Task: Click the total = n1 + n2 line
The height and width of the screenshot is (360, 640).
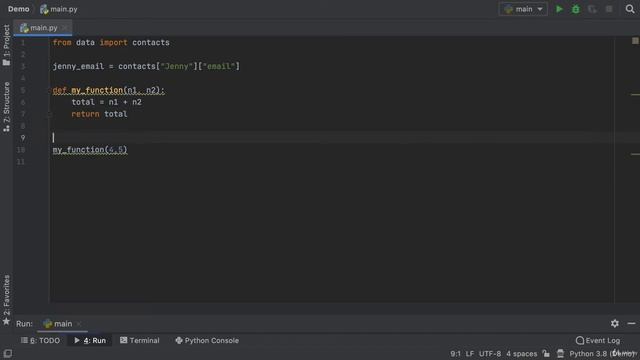Action: click(x=107, y=102)
